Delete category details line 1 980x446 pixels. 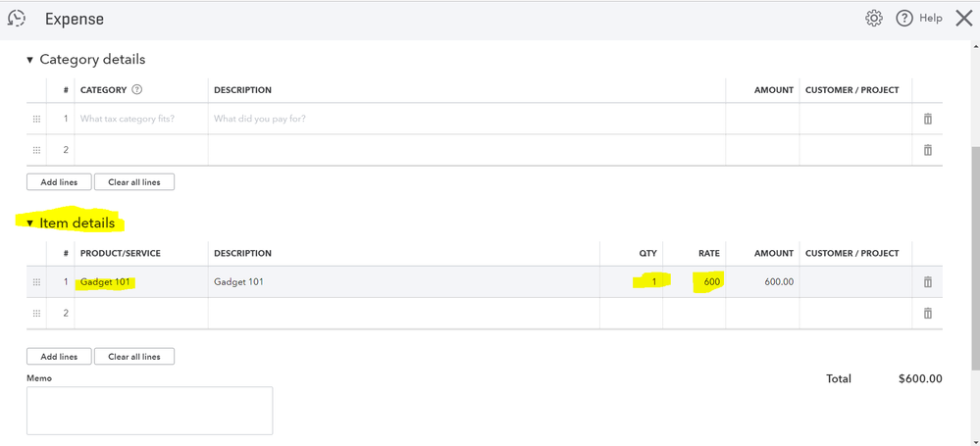(x=927, y=119)
